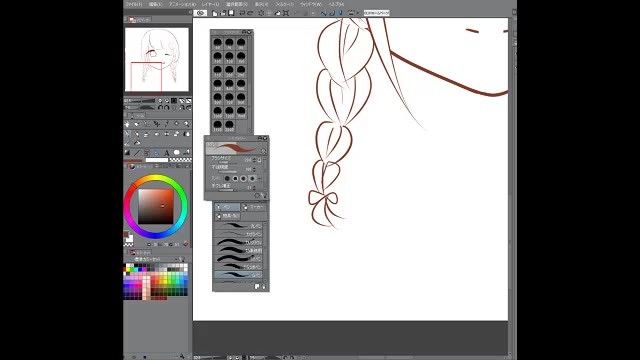Image resolution: width=640 pixels, height=360 pixels.
Task: Select the white sub color swatch below tools
Action: [157, 160]
